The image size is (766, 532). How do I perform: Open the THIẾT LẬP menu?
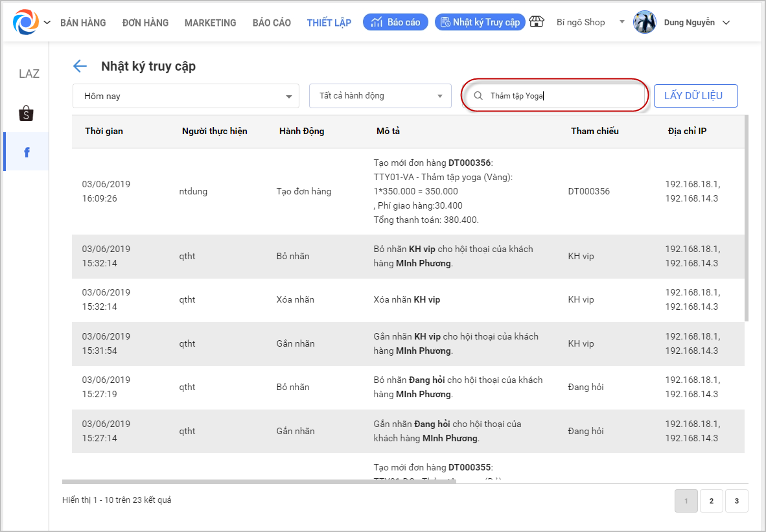[329, 23]
